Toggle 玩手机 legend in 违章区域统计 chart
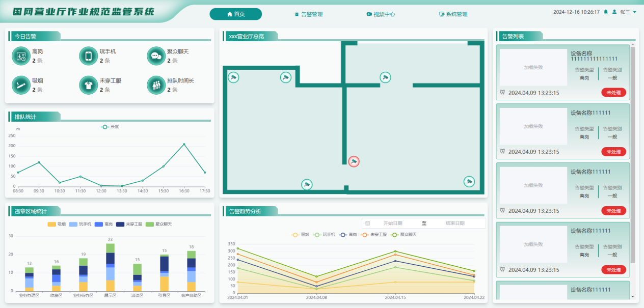This screenshot has width=644, height=308. [x=80, y=224]
